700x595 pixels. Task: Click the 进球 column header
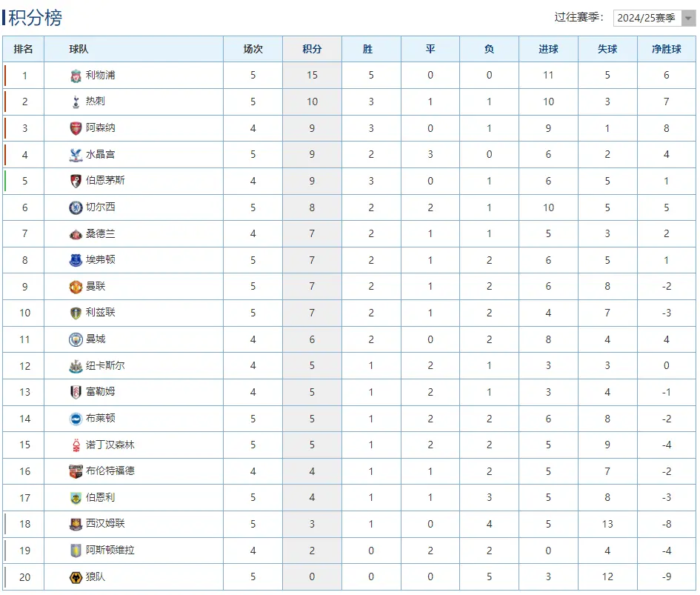click(x=548, y=49)
